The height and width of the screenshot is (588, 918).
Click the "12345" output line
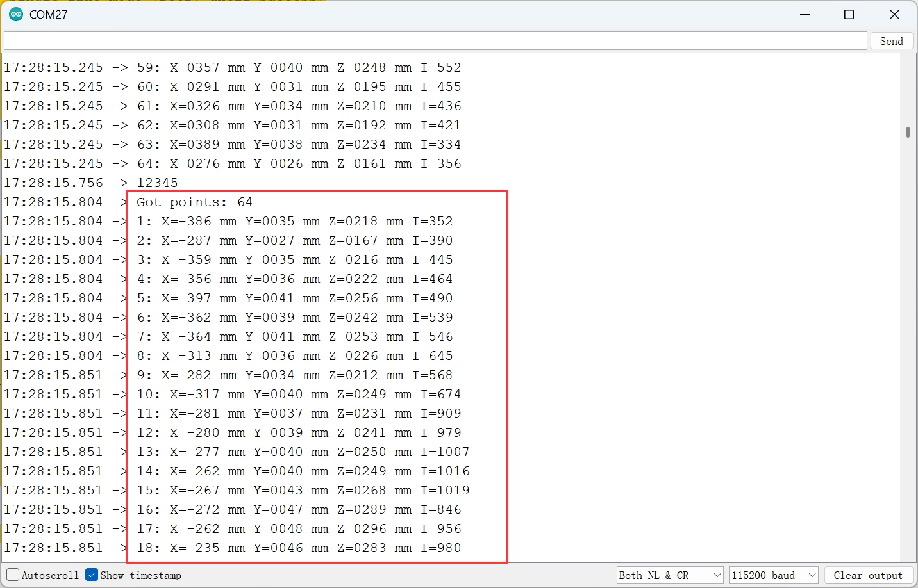point(157,183)
